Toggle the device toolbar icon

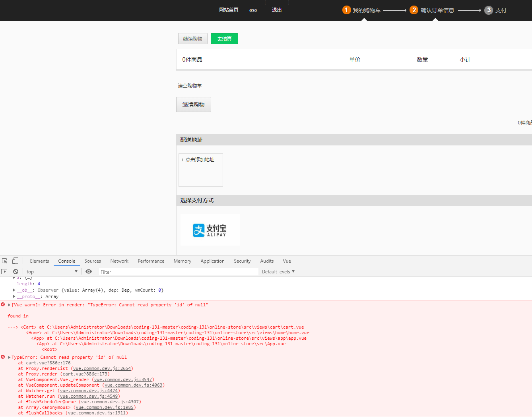coord(15,261)
